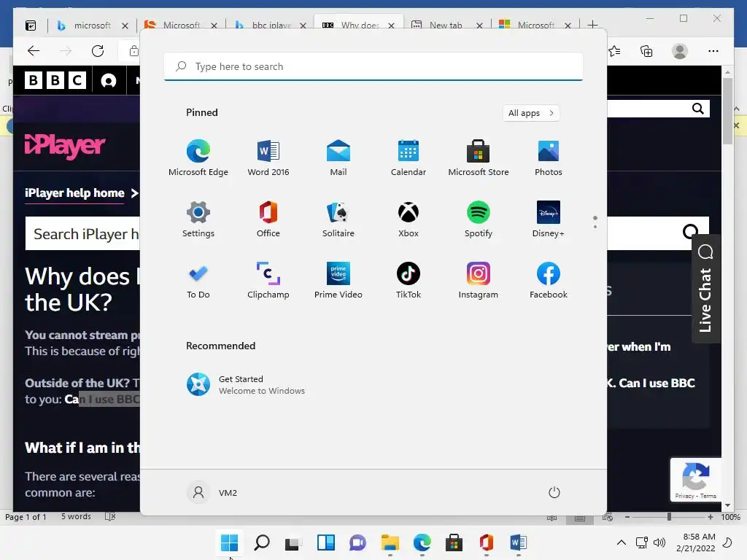Click the Windows Start button on taskbar
The width and height of the screenshot is (747, 560).
point(229,542)
